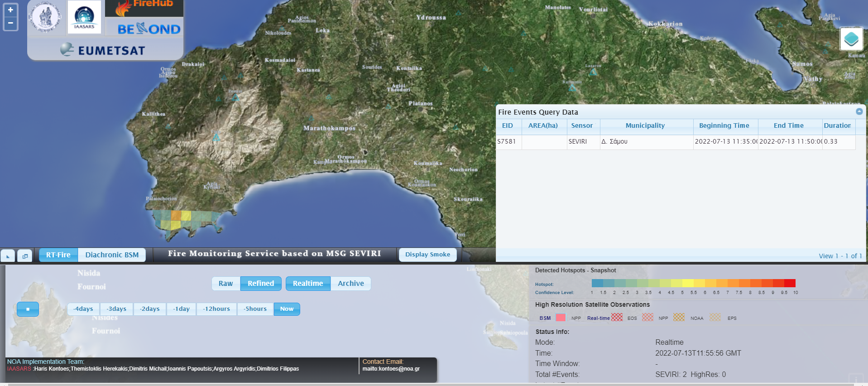
Task: Click the pop-out window icon
Action: tap(25, 256)
